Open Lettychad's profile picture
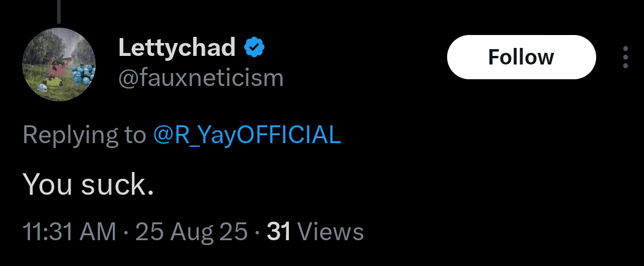 pyautogui.click(x=59, y=65)
